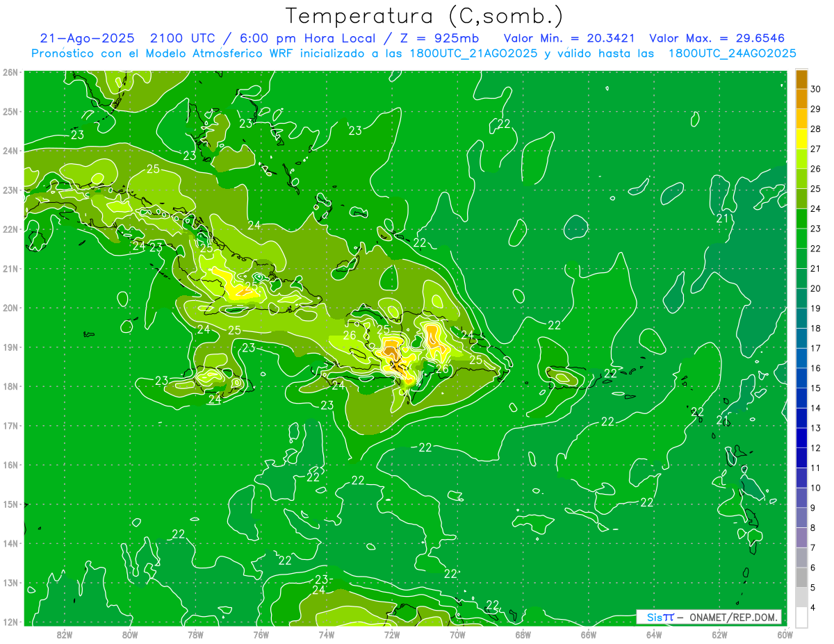
Task: Click the '23N' latitude label
Action: (10, 190)
